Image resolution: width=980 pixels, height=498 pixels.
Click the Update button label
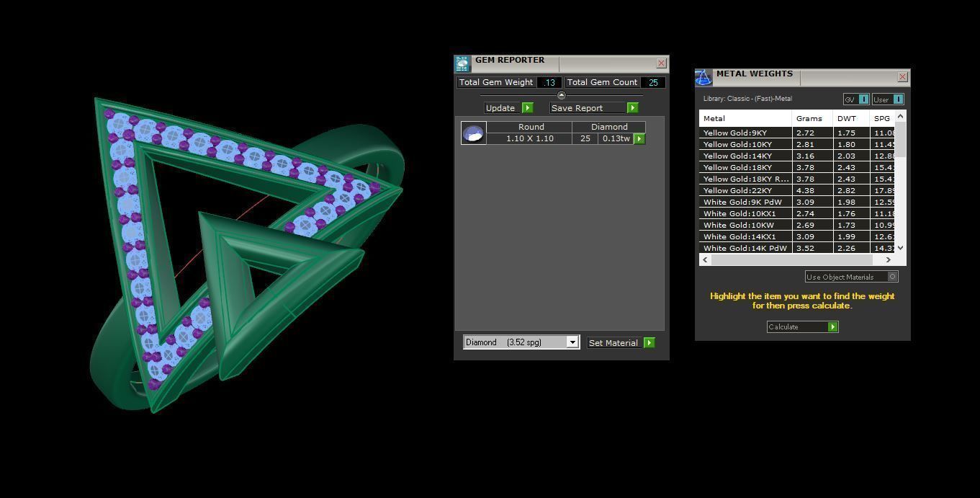pos(500,108)
